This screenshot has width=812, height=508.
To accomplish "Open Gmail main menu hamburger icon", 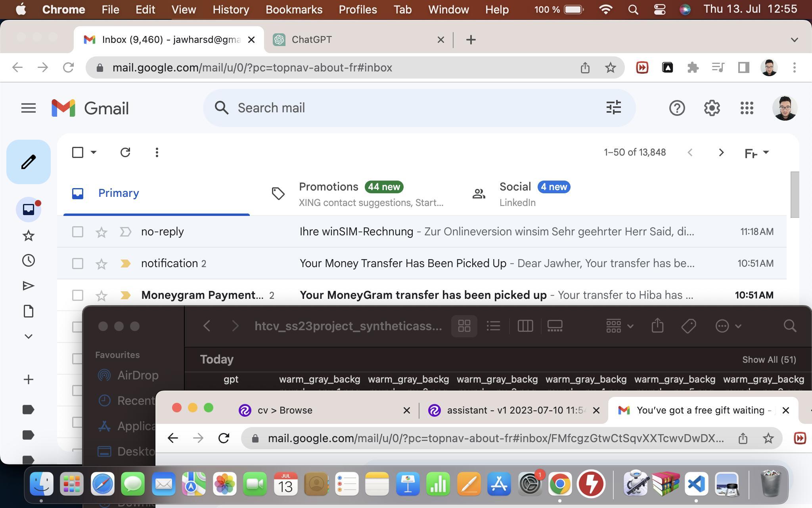I will (29, 108).
